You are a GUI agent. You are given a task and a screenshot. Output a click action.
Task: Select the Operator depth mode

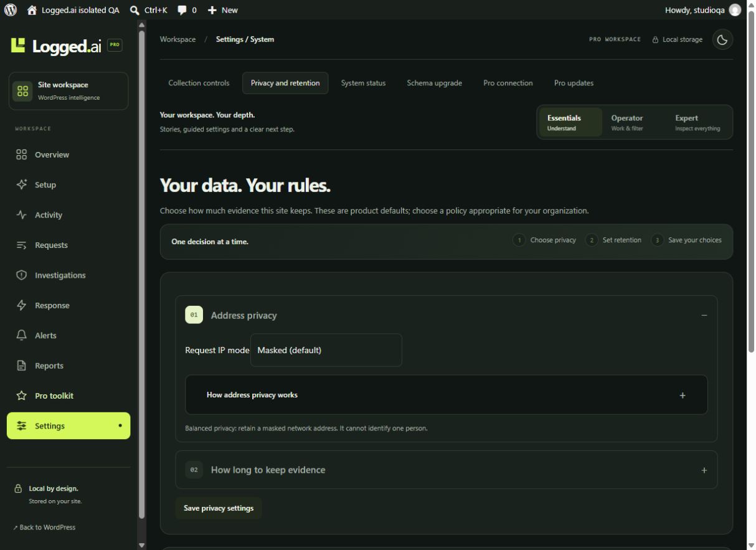tap(633, 122)
